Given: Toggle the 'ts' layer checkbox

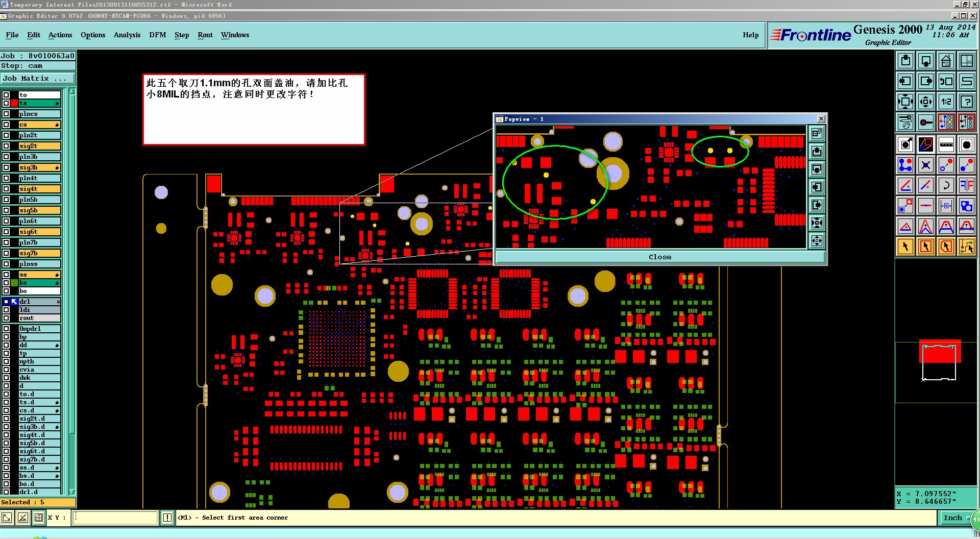Looking at the screenshot, I should [6, 103].
